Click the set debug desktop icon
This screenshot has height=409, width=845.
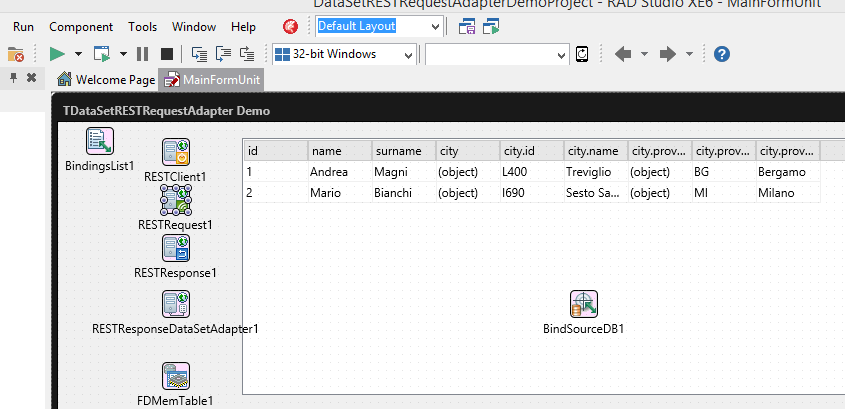pyautogui.click(x=491, y=26)
